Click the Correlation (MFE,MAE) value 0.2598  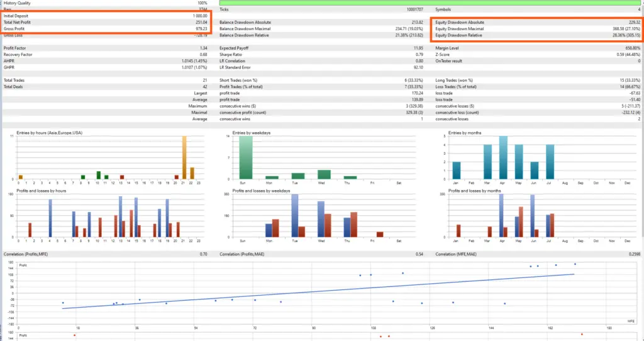[x=635, y=254]
